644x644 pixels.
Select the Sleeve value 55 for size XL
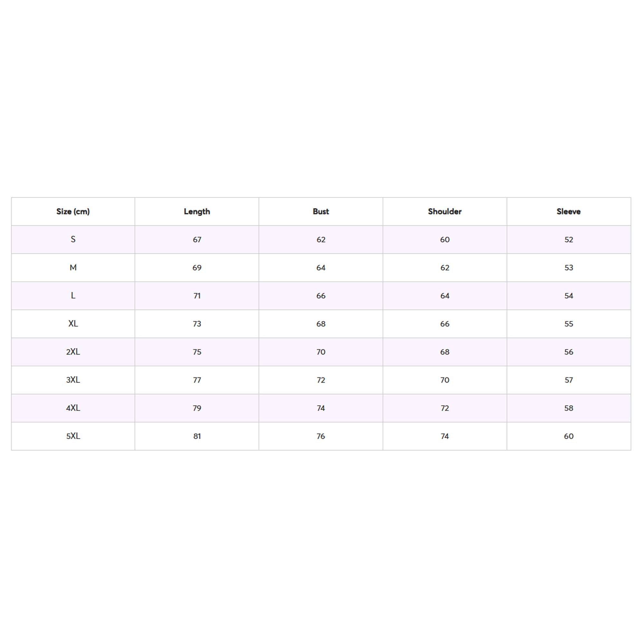click(x=568, y=324)
